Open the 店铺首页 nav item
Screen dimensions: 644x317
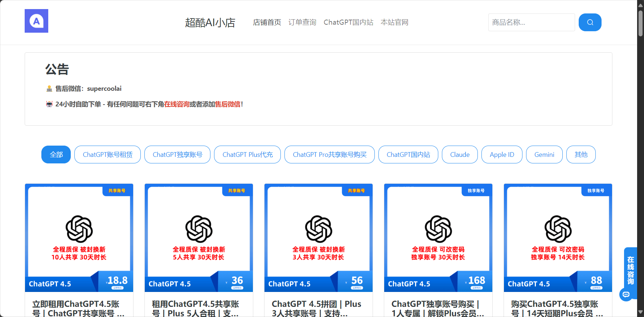(267, 23)
